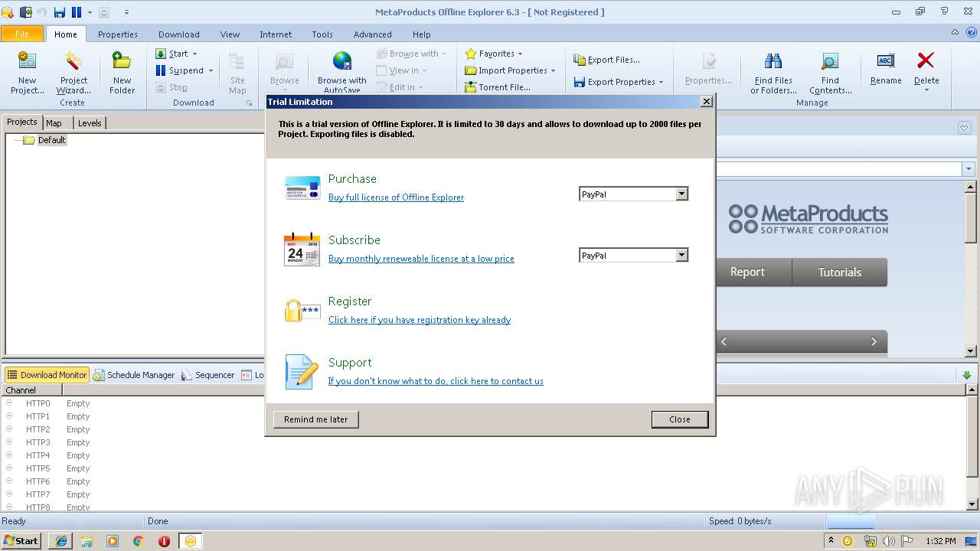Open the Tools ribbon tab
This screenshot has width=980, height=551.
(x=322, y=34)
